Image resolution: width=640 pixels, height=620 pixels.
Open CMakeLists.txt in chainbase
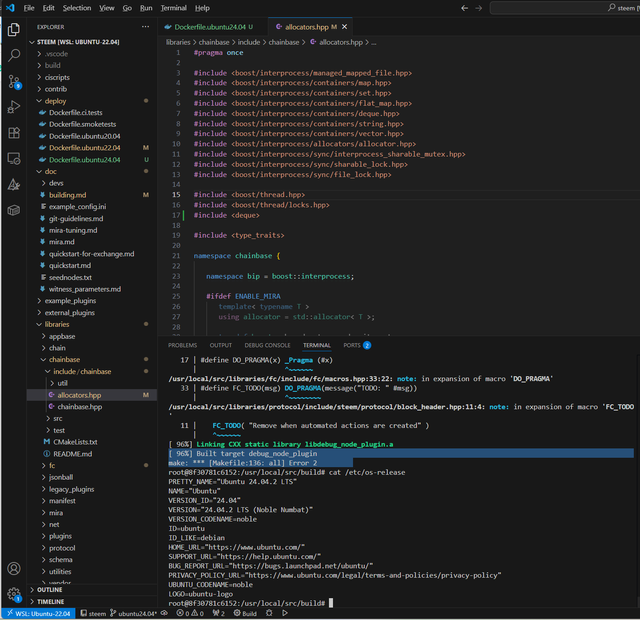(x=75, y=442)
